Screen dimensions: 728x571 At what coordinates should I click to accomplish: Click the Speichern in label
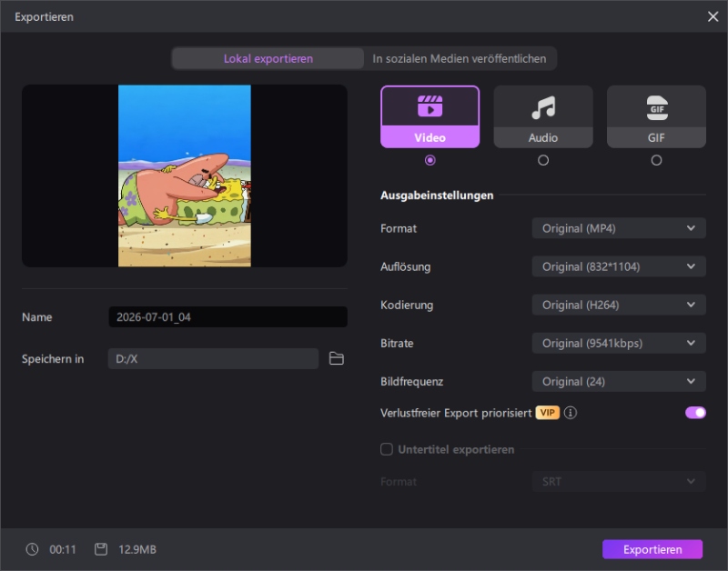point(53,359)
